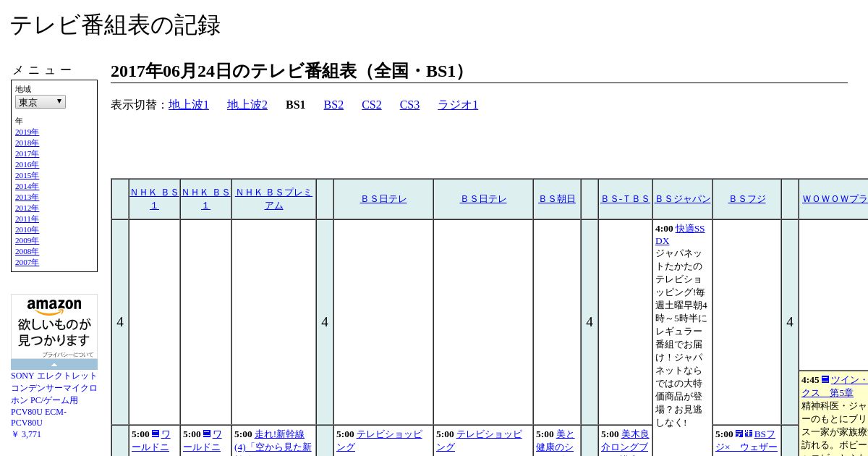Open the 2019年 archive link
Viewport: 868px width, 456px height.
pos(27,132)
